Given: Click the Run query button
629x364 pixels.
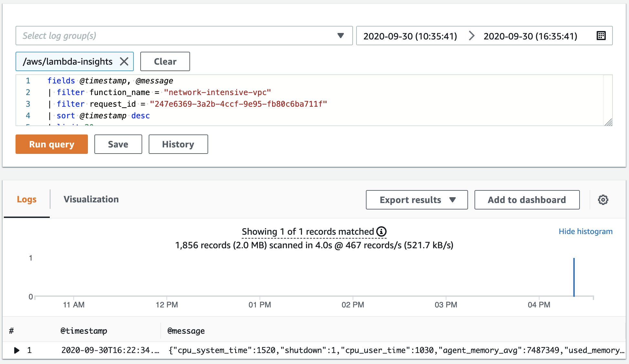Looking at the screenshot, I should click(51, 144).
